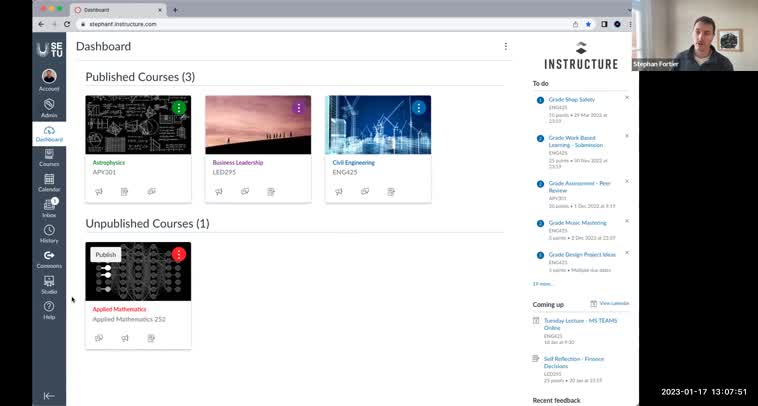Open the Admin section in the sidebar
The image size is (758, 406).
pos(49,108)
